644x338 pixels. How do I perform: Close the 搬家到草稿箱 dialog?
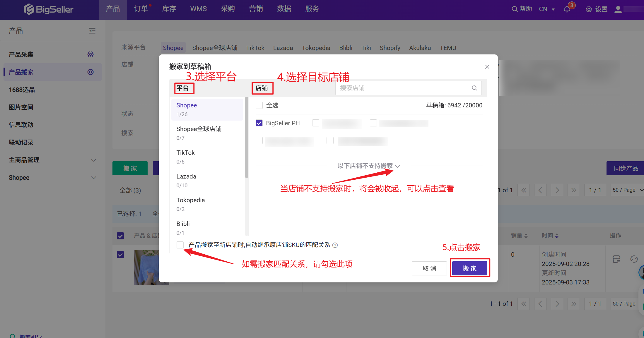[x=487, y=67]
